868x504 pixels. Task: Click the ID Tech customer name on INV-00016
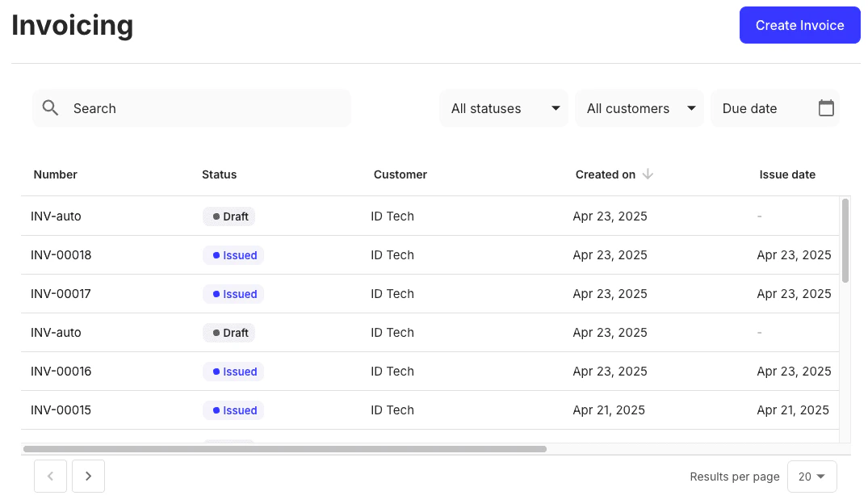(x=392, y=371)
